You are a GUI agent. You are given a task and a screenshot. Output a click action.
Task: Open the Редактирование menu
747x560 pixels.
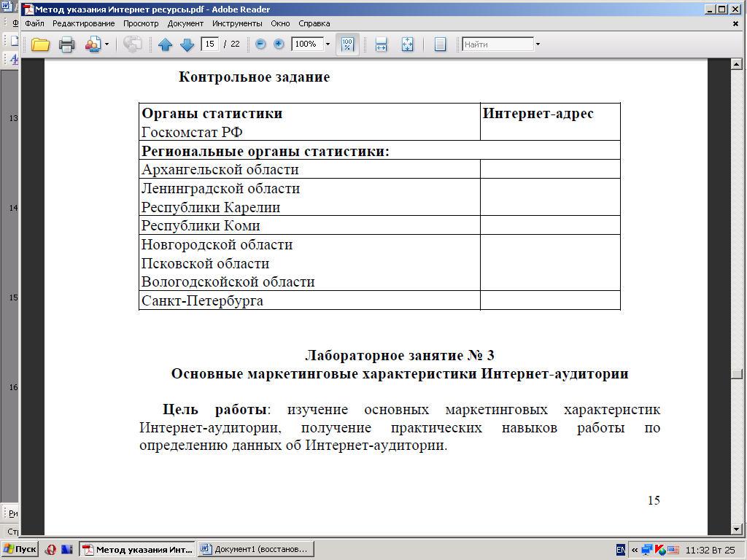[83, 23]
